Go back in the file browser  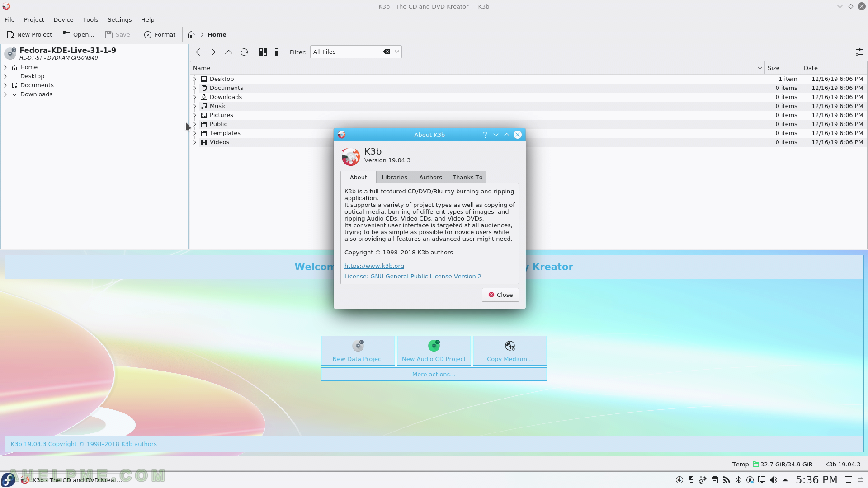tap(198, 52)
